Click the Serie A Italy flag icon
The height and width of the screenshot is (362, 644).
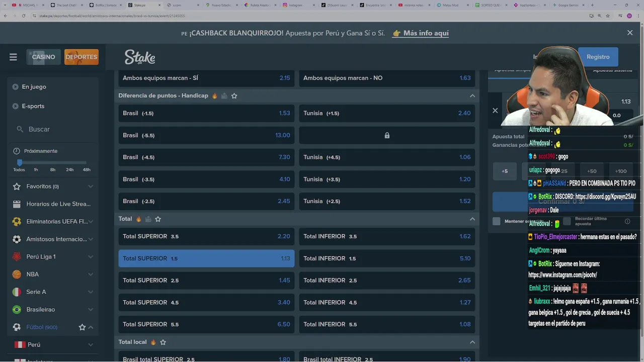17,292
